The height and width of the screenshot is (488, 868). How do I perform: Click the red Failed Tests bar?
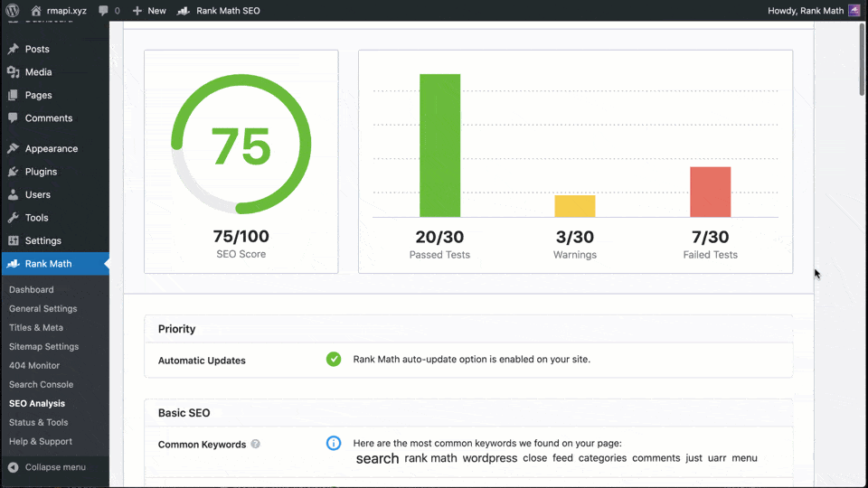[711, 192]
